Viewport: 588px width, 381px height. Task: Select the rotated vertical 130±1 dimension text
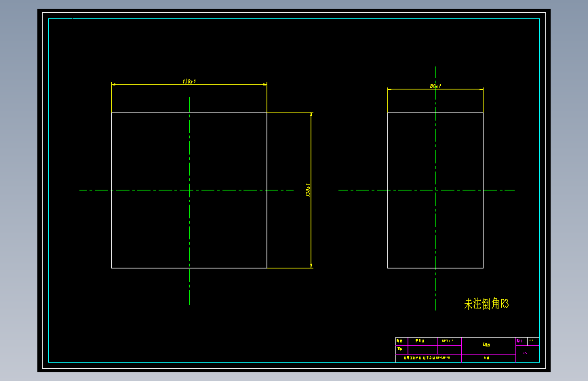click(x=308, y=190)
